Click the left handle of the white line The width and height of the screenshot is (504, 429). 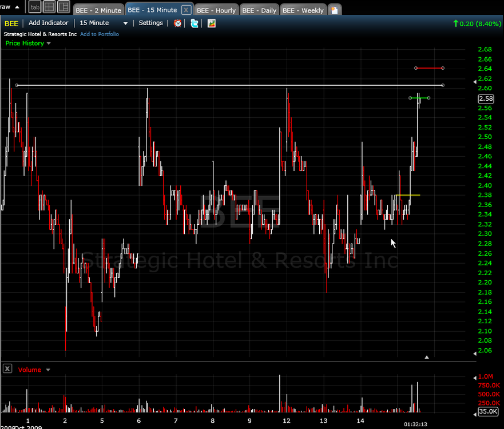(17, 85)
